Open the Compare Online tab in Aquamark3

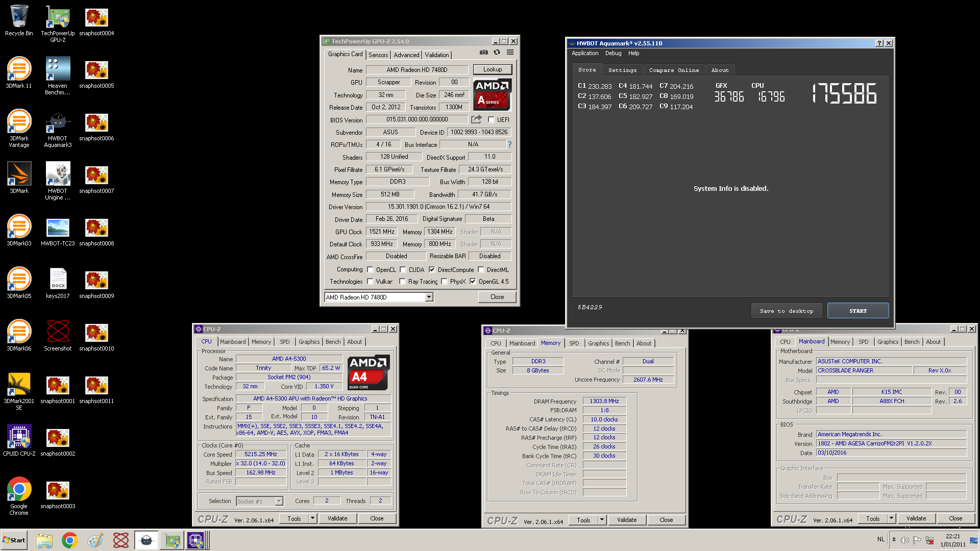tap(674, 70)
